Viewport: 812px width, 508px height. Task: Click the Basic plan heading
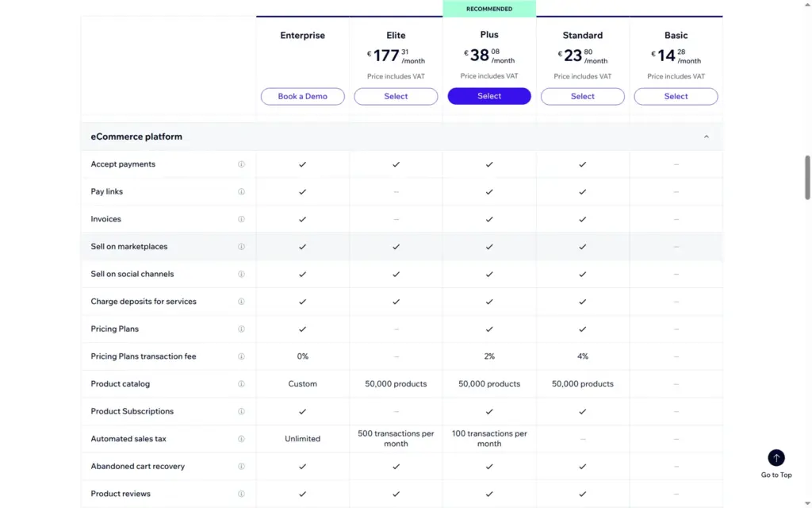676,35
